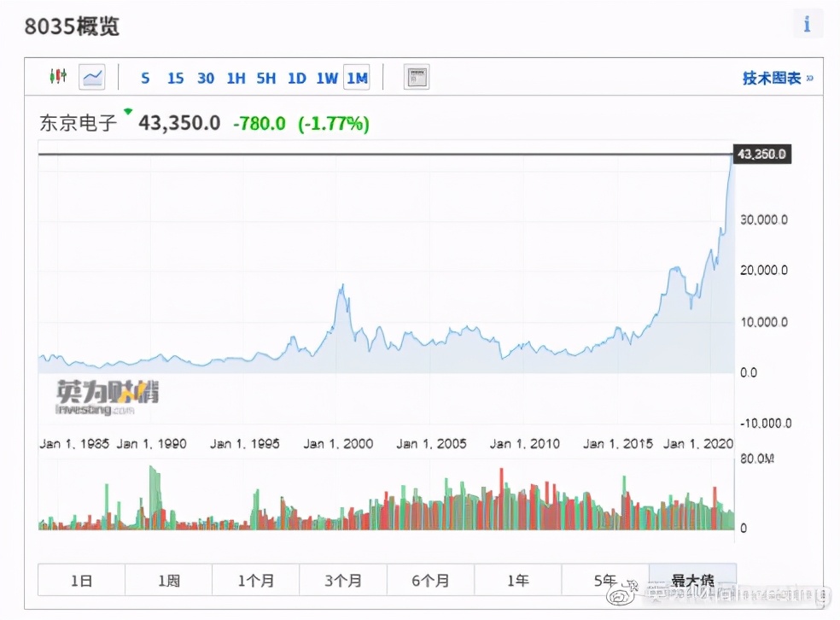The height and width of the screenshot is (620, 840).
Task: Show the 1周 time range
Action: click(x=169, y=580)
